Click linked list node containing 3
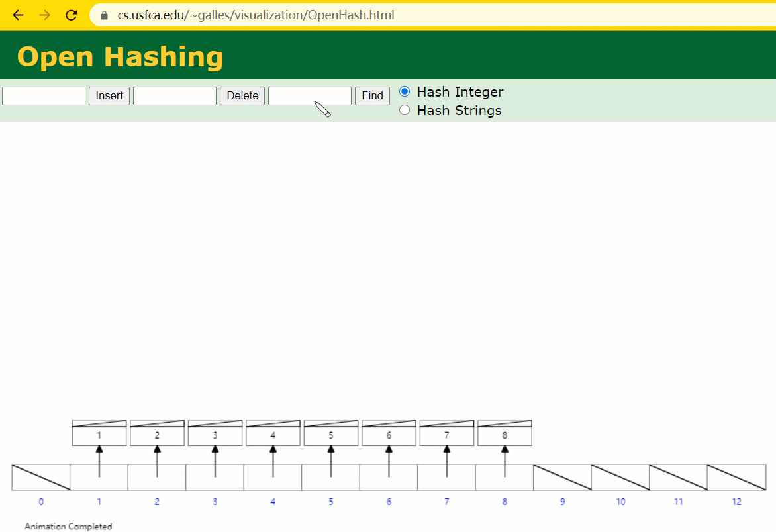The image size is (776, 532). (215, 433)
